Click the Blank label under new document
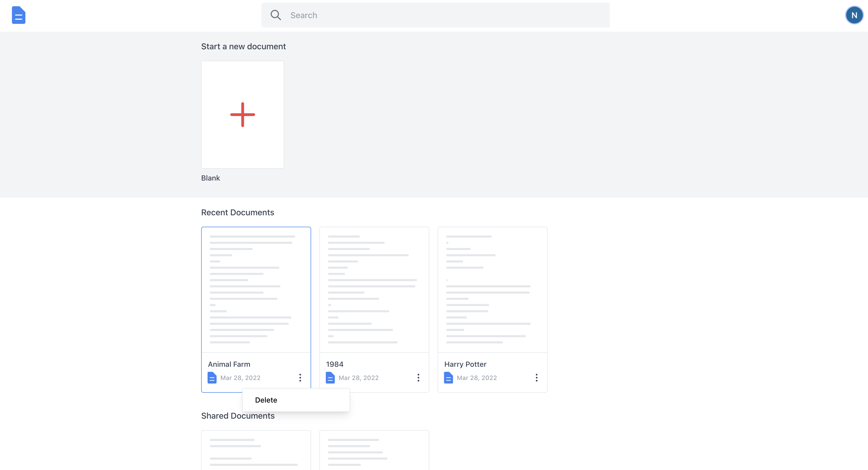Screen dimensions: 868x470 (x=211, y=178)
